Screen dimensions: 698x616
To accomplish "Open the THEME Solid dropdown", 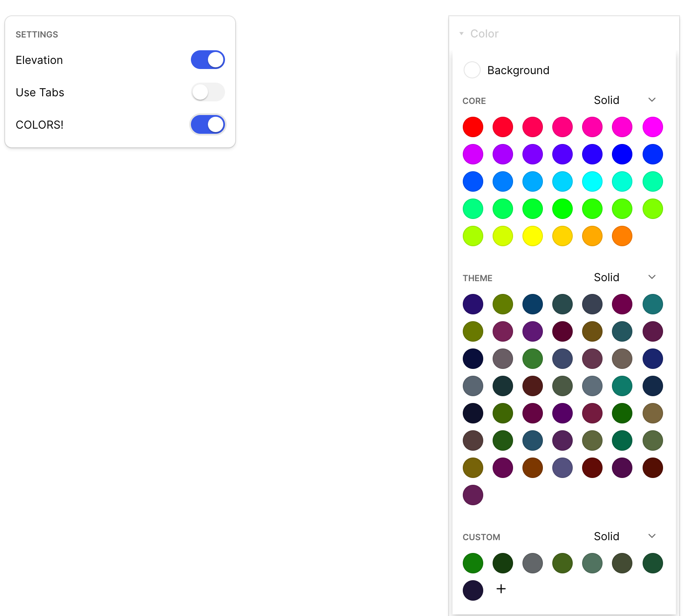I will [652, 277].
